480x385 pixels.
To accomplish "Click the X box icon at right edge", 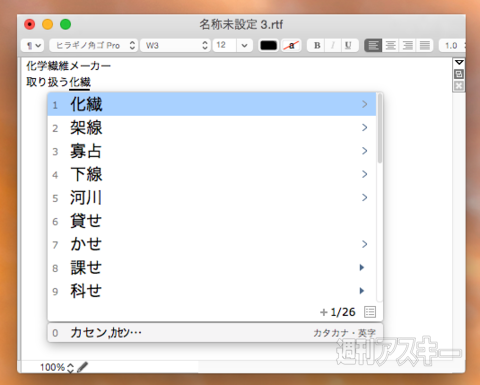I will pyautogui.click(x=459, y=86).
